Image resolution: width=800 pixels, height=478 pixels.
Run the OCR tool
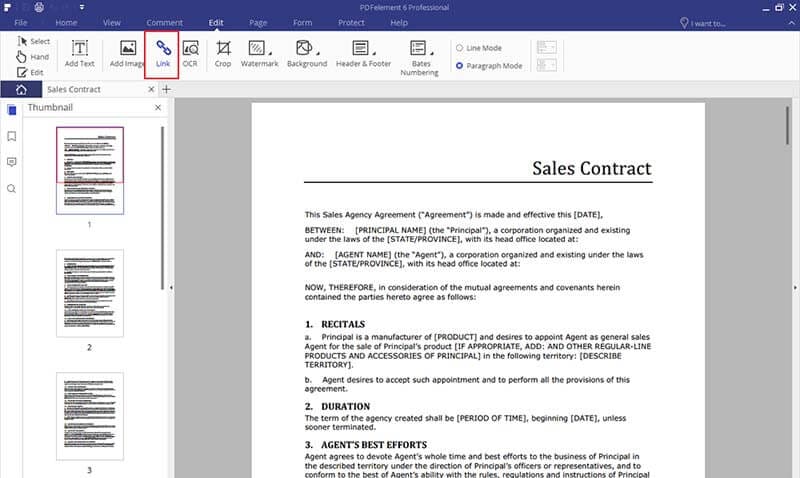pos(190,54)
